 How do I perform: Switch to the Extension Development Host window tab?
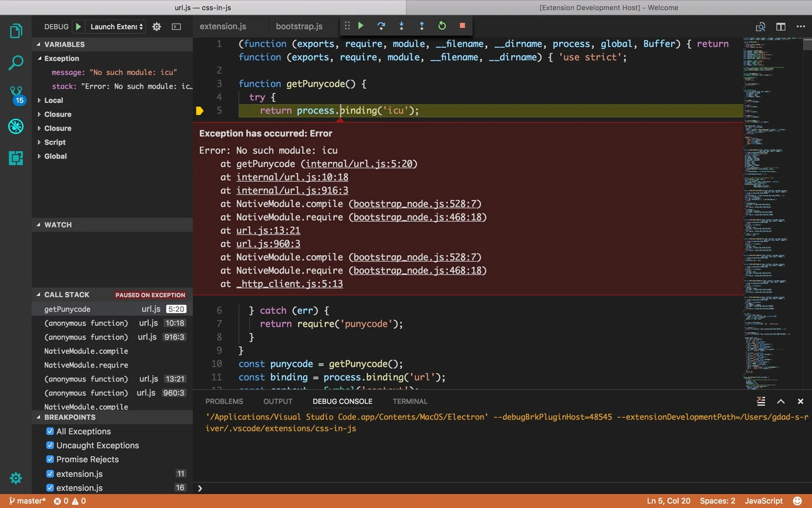(x=609, y=8)
